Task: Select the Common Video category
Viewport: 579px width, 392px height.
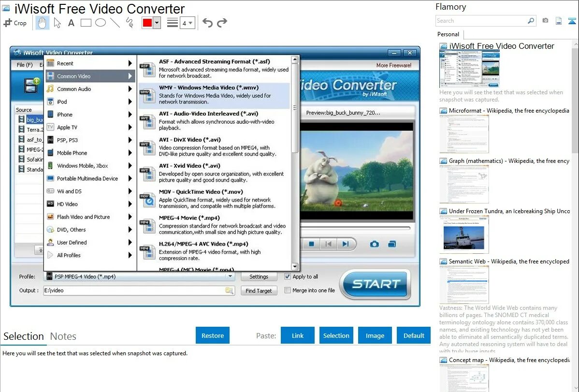Action: [90, 76]
